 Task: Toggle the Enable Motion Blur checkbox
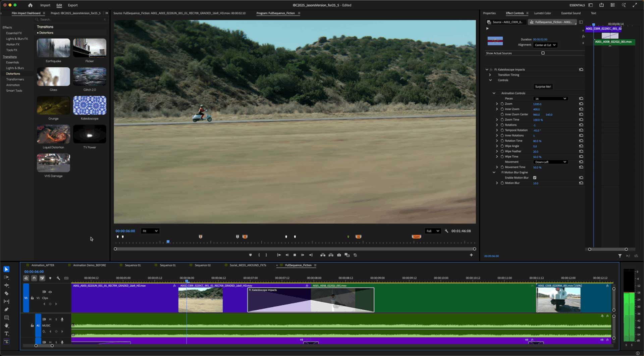point(535,178)
